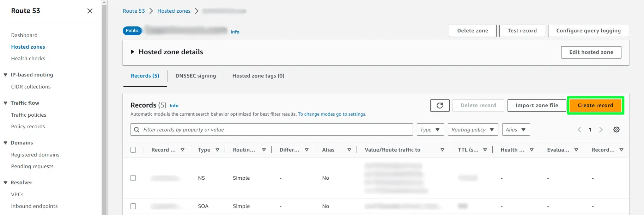Expand Hosted zone details section
The height and width of the screenshot is (215, 644).
click(x=133, y=52)
